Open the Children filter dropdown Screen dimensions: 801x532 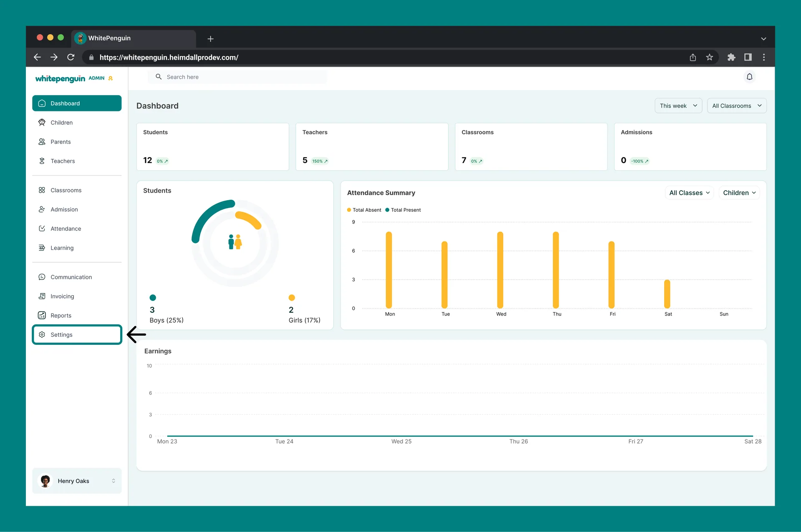coord(739,193)
